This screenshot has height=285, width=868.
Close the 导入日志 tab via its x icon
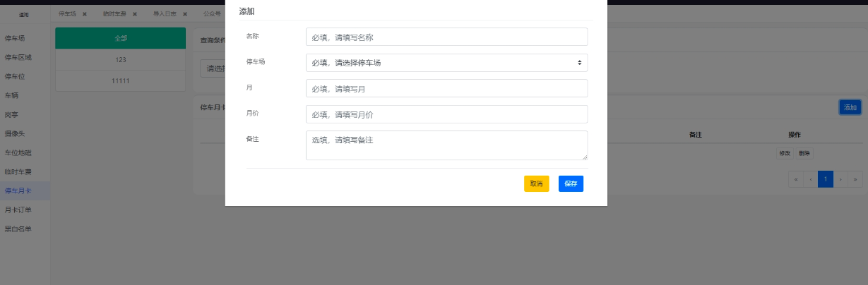(184, 14)
